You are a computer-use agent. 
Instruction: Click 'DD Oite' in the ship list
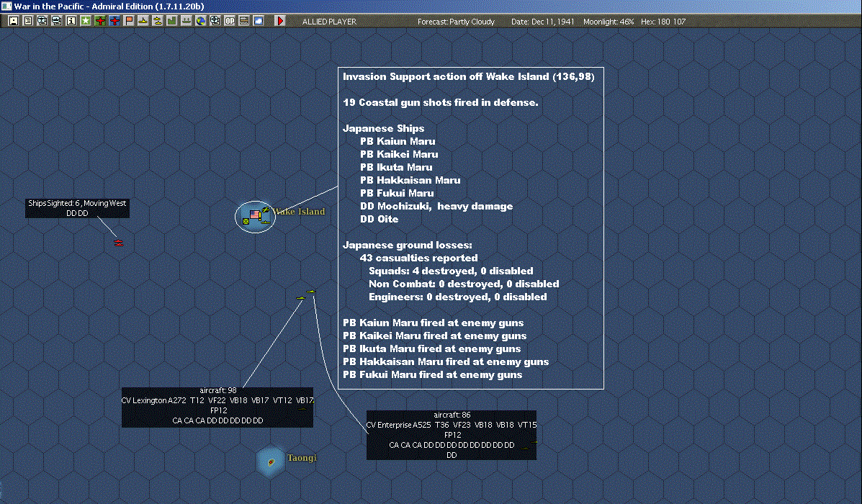(x=380, y=219)
